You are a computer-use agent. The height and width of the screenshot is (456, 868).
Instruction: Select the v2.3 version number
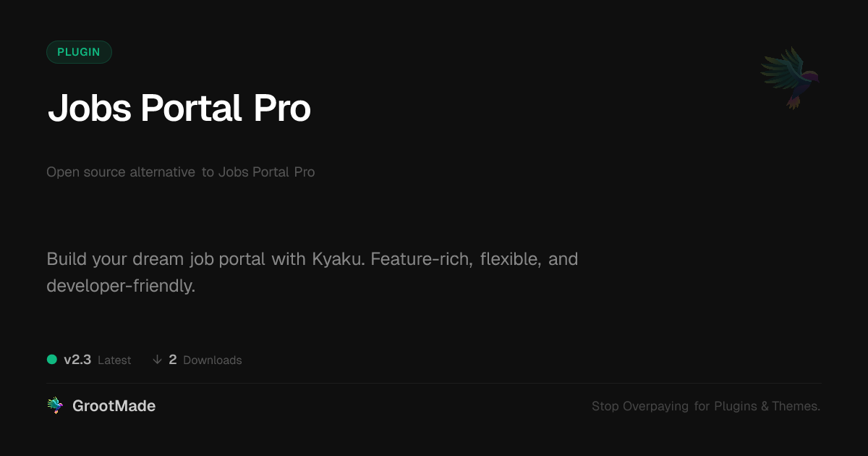(x=77, y=360)
